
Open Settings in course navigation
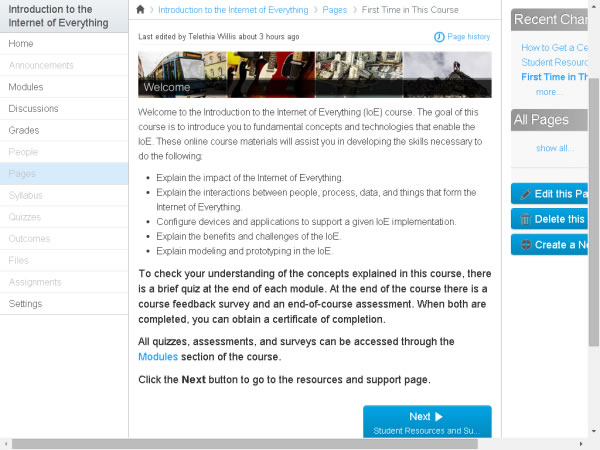coord(26,303)
